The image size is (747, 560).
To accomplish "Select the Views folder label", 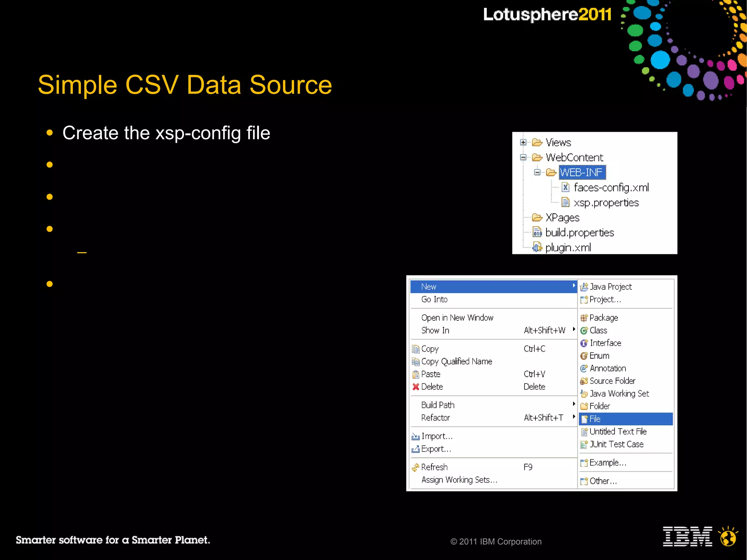I will [x=558, y=142].
